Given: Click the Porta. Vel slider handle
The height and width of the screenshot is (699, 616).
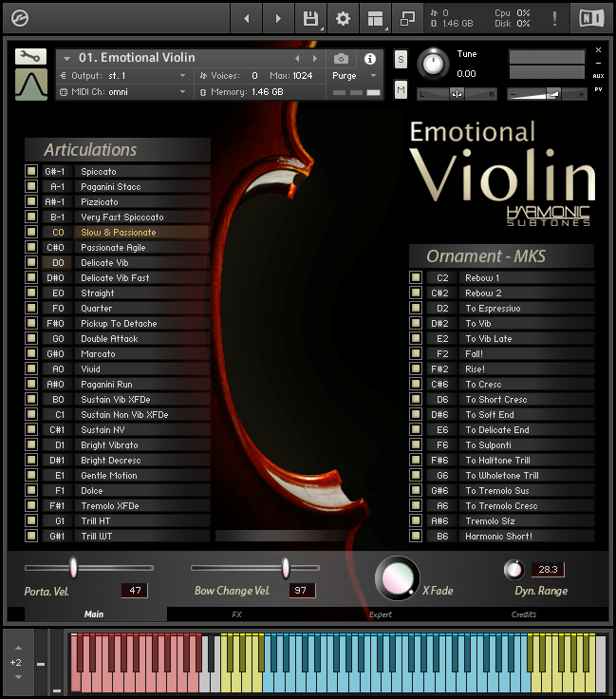Looking at the screenshot, I should 73,568.
